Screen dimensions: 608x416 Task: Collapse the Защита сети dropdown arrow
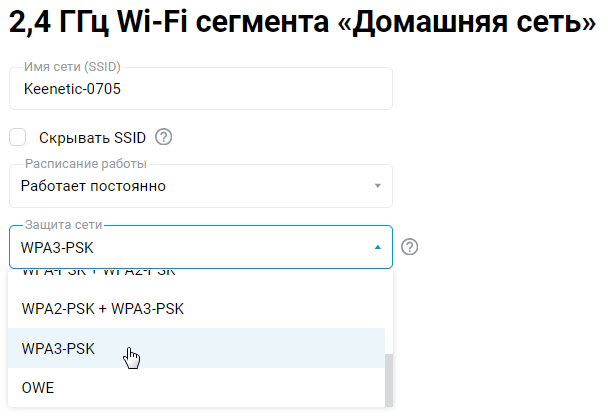point(377,247)
